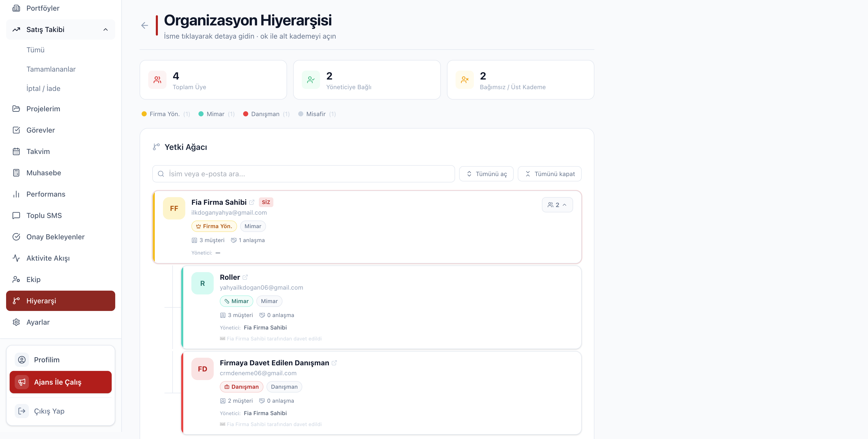The width and height of the screenshot is (868, 439).
Task: Click the Portföyler building icon
Action: coord(16,8)
